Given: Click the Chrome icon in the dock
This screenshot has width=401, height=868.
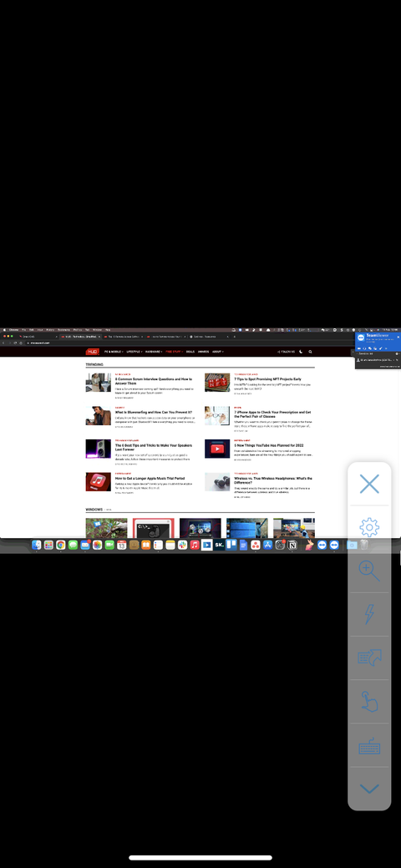Looking at the screenshot, I should pos(61,545).
